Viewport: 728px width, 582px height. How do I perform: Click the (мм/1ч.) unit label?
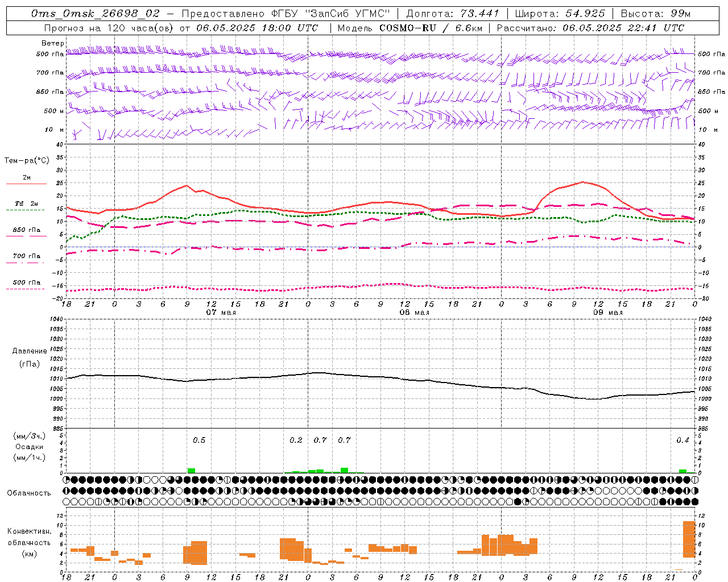coord(30,458)
